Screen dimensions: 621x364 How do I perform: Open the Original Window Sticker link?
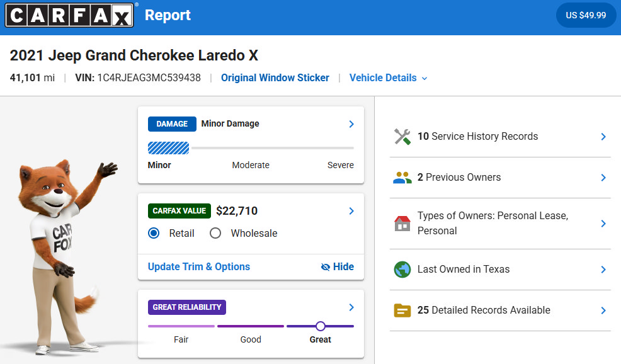tap(275, 78)
